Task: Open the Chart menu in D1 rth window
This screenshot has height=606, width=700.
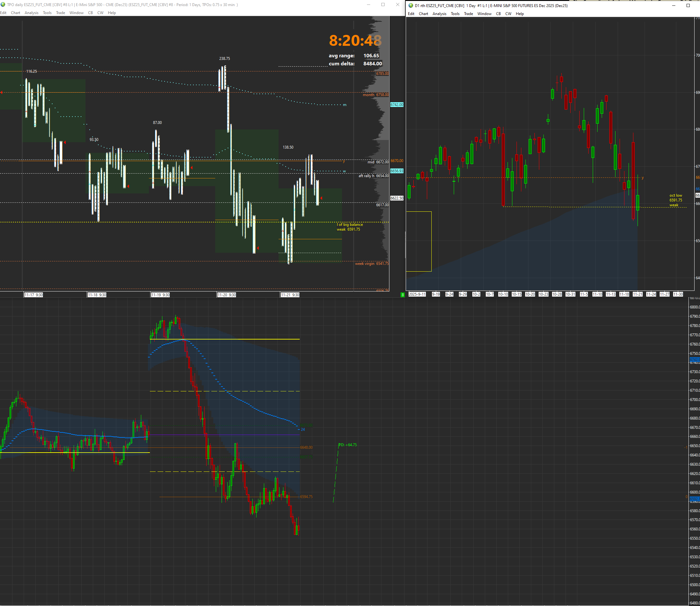Action: click(x=424, y=14)
